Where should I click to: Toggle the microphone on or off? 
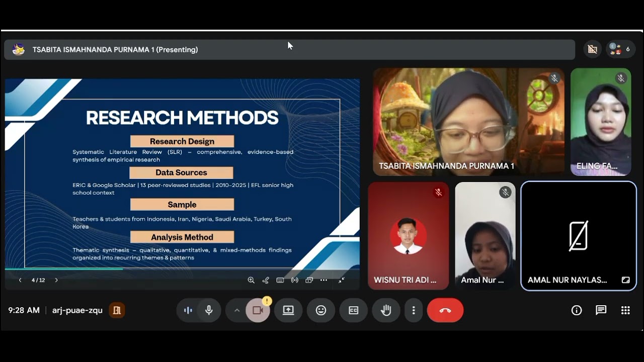click(x=209, y=310)
